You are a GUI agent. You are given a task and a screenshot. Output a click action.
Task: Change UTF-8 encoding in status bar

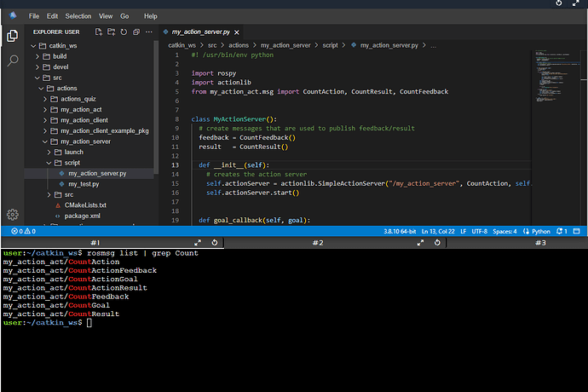(x=479, y=231)
